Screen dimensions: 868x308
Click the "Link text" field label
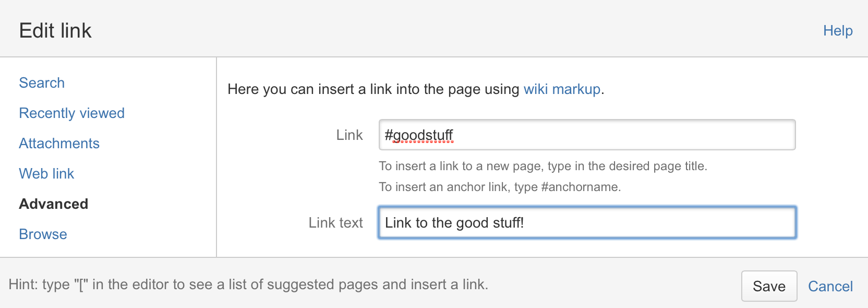(335, 223)
